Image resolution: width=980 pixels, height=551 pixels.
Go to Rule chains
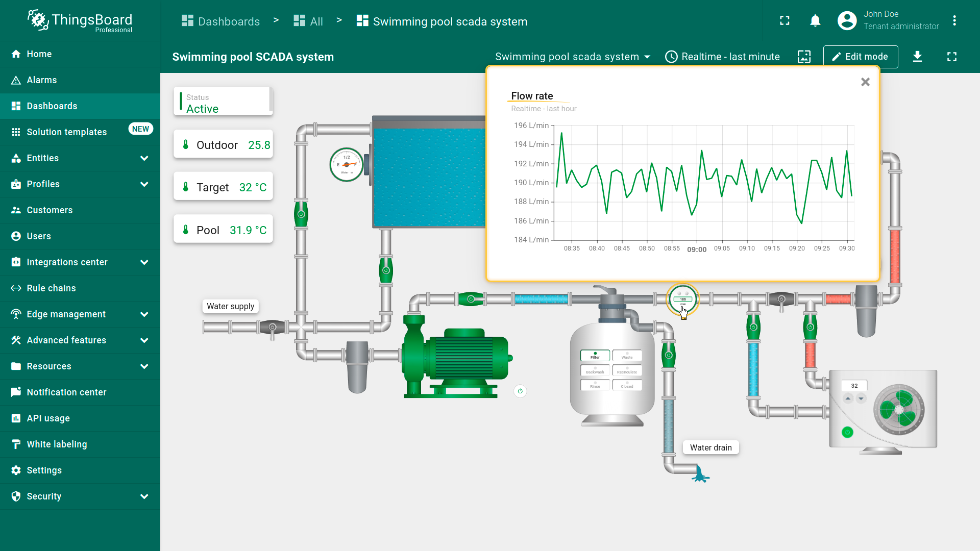point(51,288)
